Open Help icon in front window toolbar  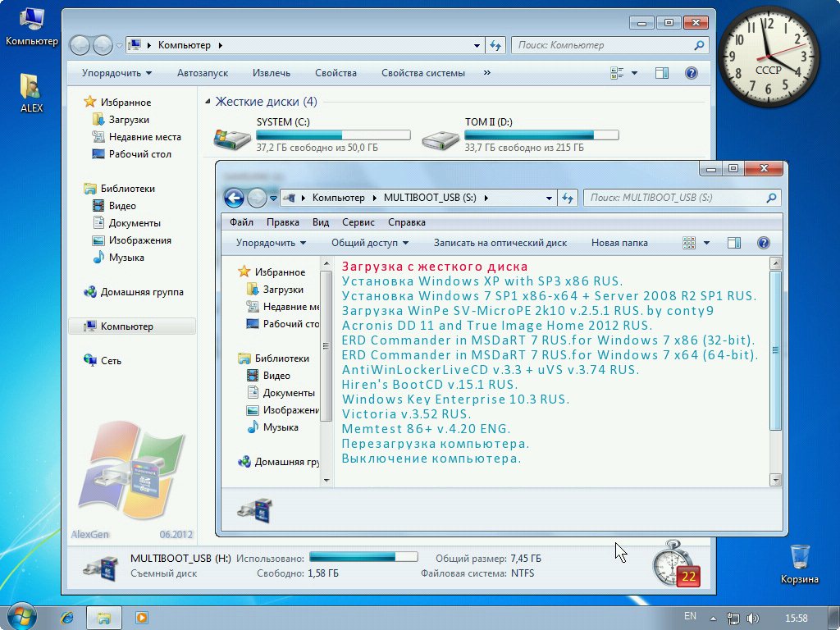click(x=763, y=243)
